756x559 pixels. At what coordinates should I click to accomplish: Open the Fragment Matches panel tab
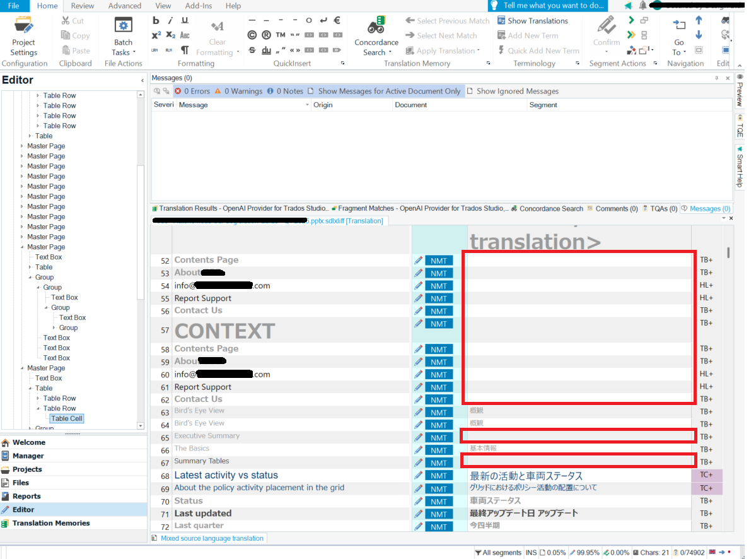[419, 208]
